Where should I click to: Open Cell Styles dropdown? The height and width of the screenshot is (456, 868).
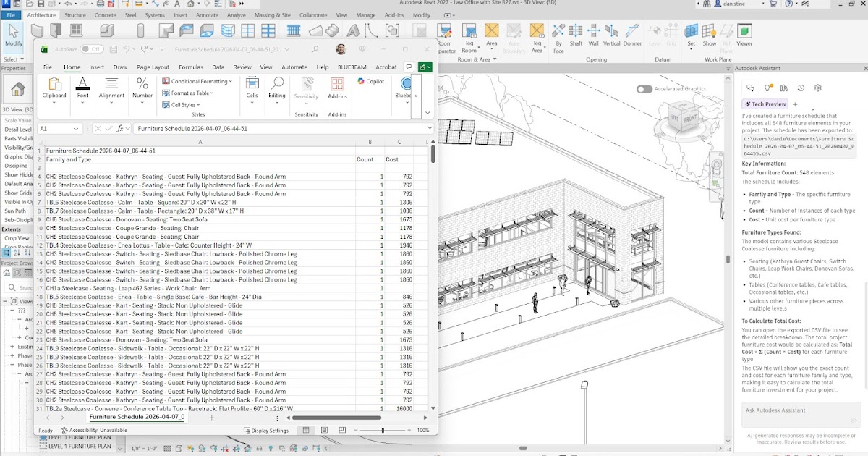[181, 104]
